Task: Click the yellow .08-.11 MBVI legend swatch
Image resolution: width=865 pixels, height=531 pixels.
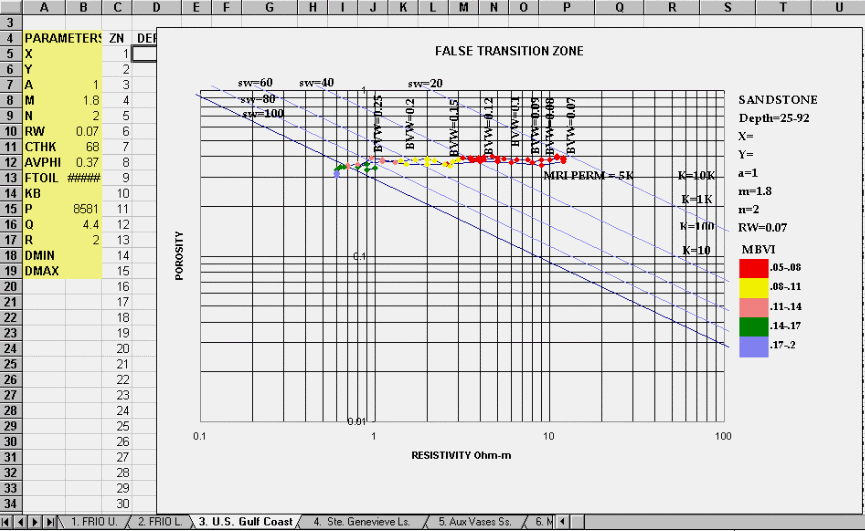Action: click(752, 287)
